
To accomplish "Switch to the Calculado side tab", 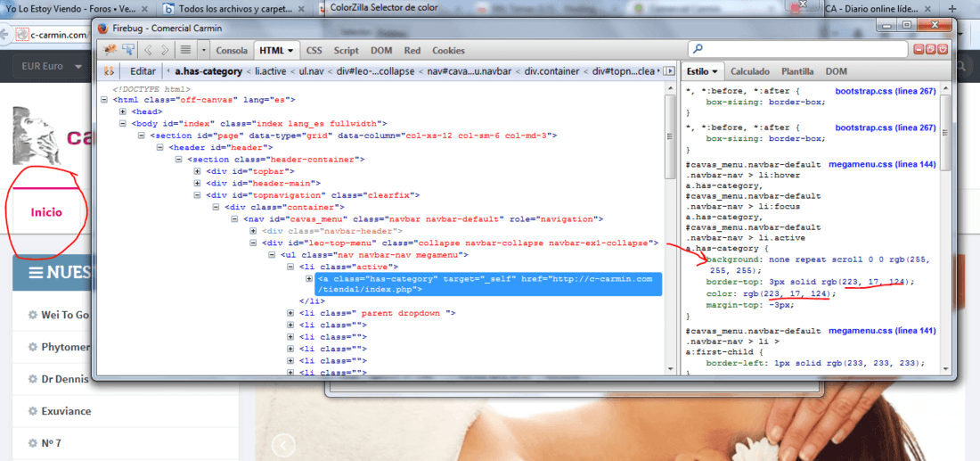I will tap(750, 71).
